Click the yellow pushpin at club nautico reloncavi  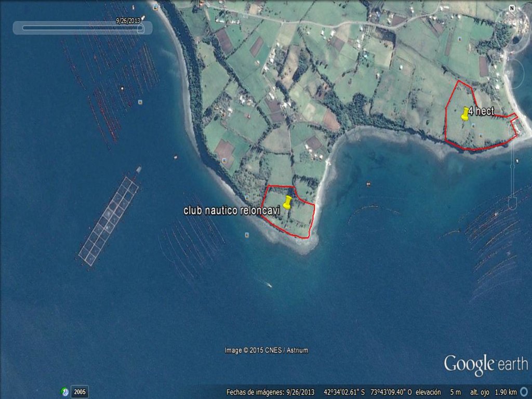coord(287,203)
